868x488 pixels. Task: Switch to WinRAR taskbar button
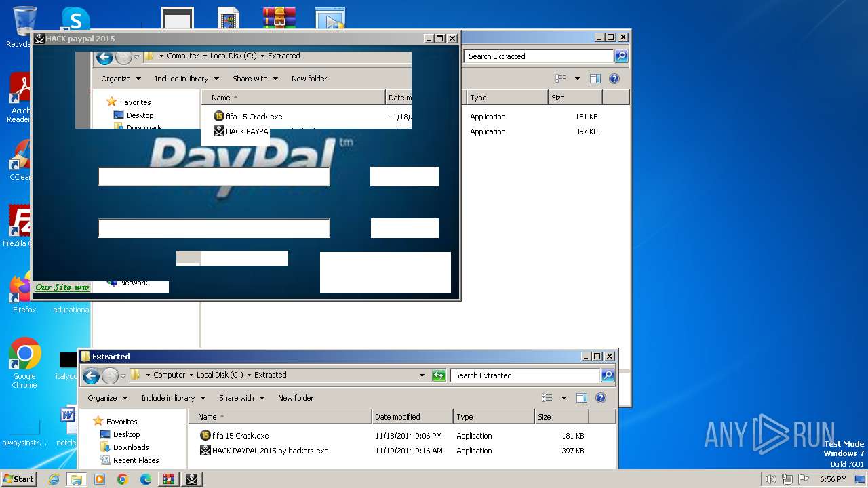pyautogui.click(x=168, y=479)
